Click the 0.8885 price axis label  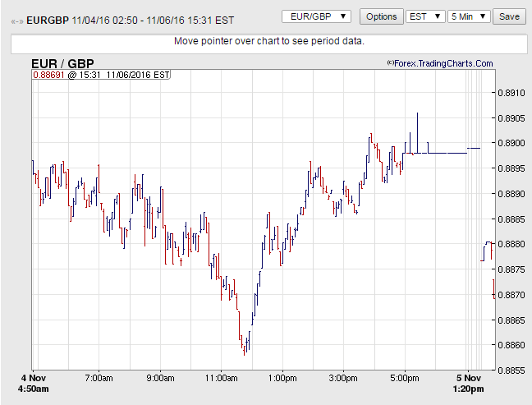[x=511, y=219]
